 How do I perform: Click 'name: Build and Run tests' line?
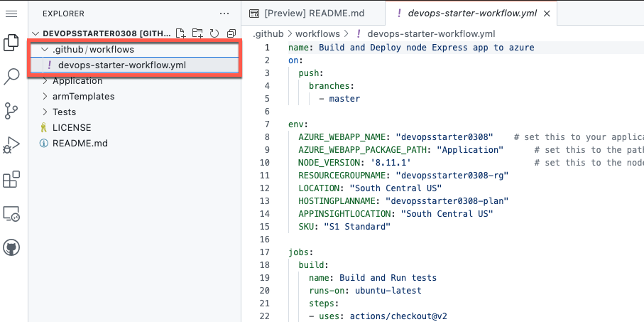coord(373,278)
